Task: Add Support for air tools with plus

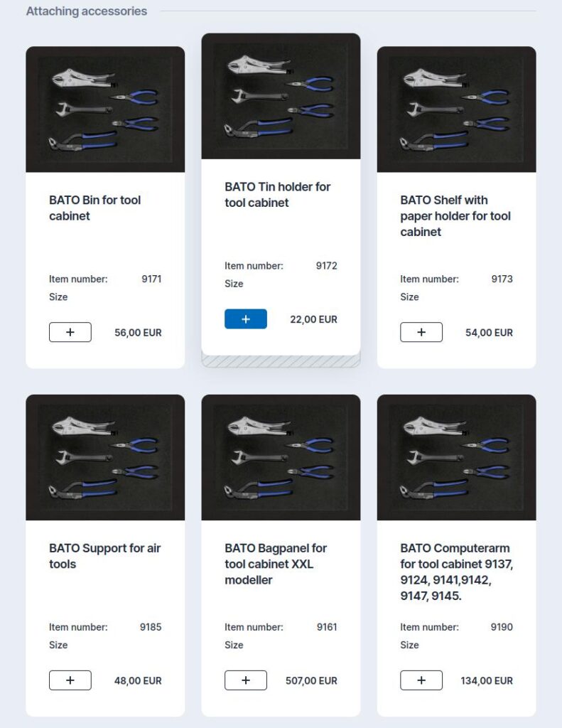Action: (70, 680)
